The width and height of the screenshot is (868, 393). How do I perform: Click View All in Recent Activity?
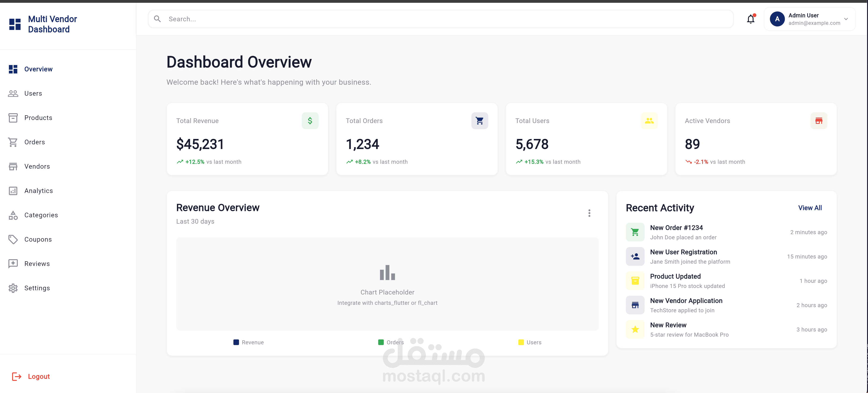point(810,208)
